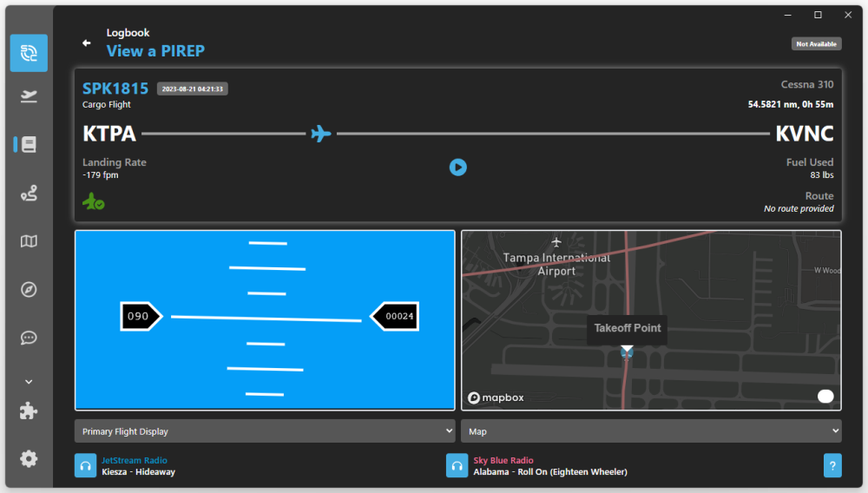Open the route pin icon in sidebar
Image resolution: width=868 pixels, height=493 pixels.
click(29, 194)
